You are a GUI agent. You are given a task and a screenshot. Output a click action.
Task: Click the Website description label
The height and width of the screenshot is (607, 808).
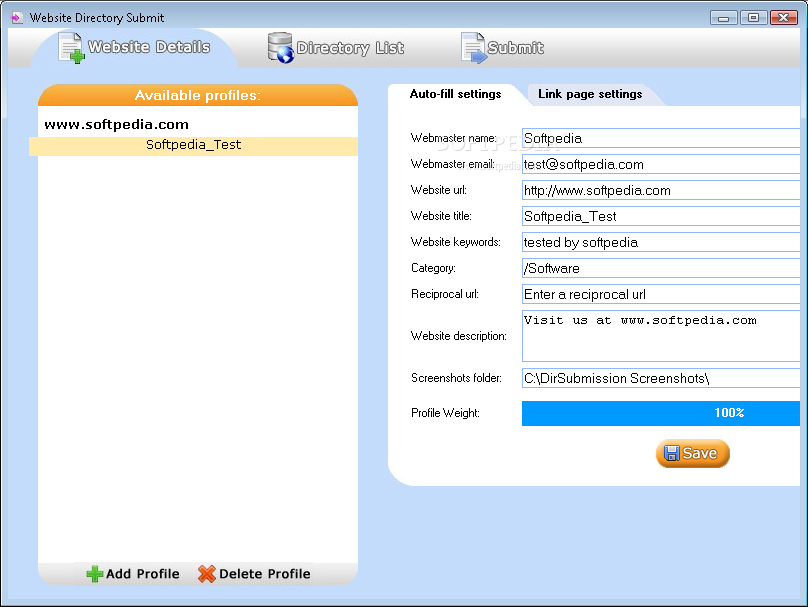[x=459, y=336]
